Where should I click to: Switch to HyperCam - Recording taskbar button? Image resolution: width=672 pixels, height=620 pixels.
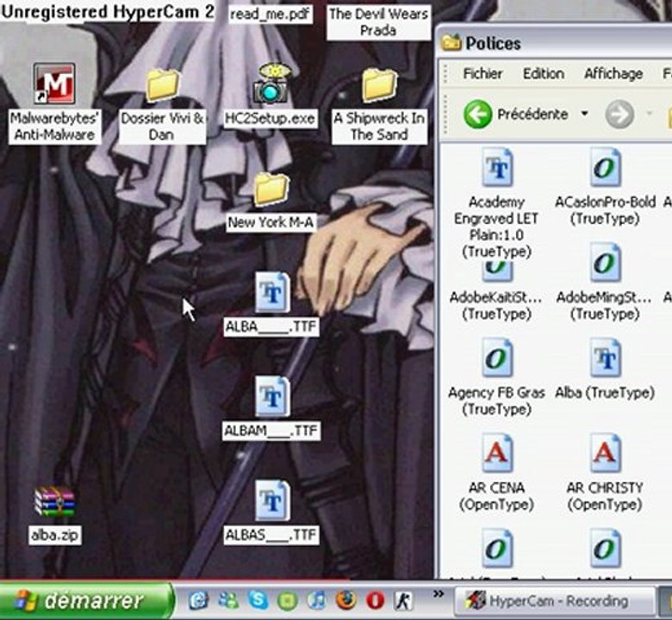(x=555, y=601)
